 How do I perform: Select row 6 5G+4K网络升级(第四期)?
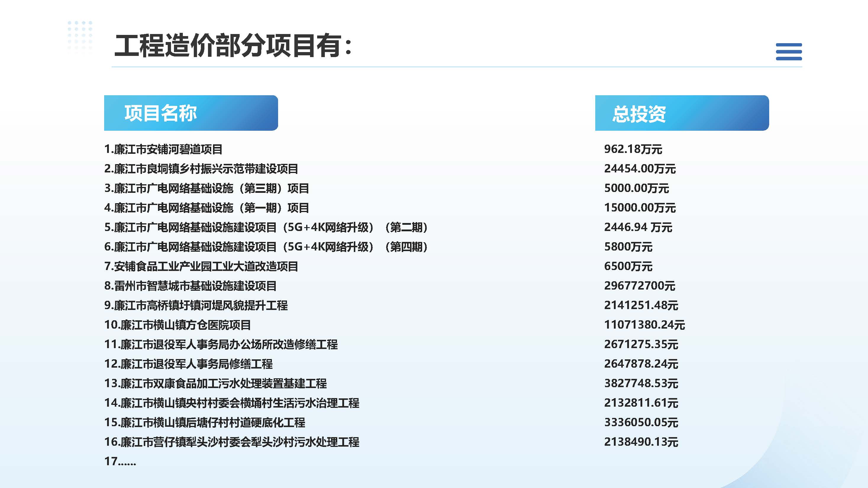point(266,247)
